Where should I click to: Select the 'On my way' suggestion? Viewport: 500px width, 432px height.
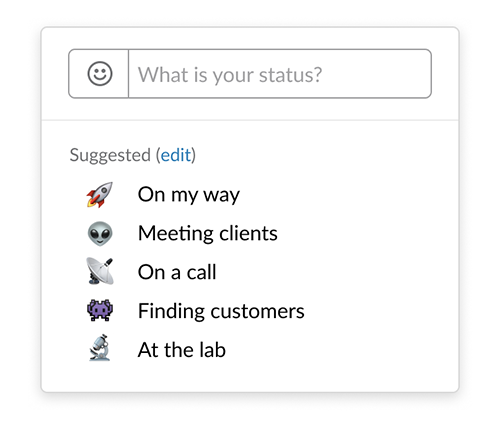coord(189,195)
